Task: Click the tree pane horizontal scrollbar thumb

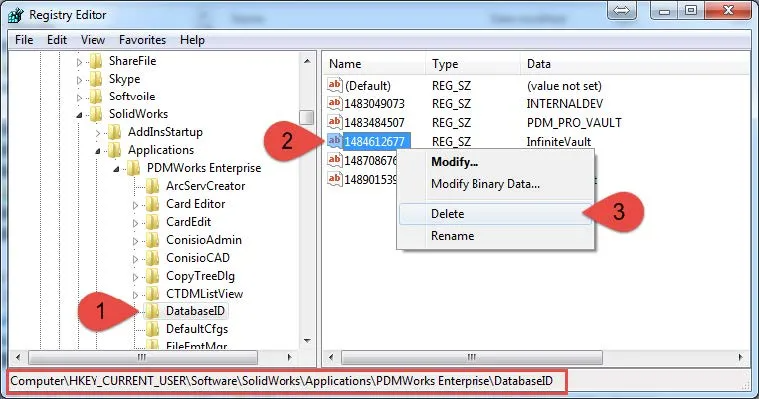Action: (x=143, y=357)
